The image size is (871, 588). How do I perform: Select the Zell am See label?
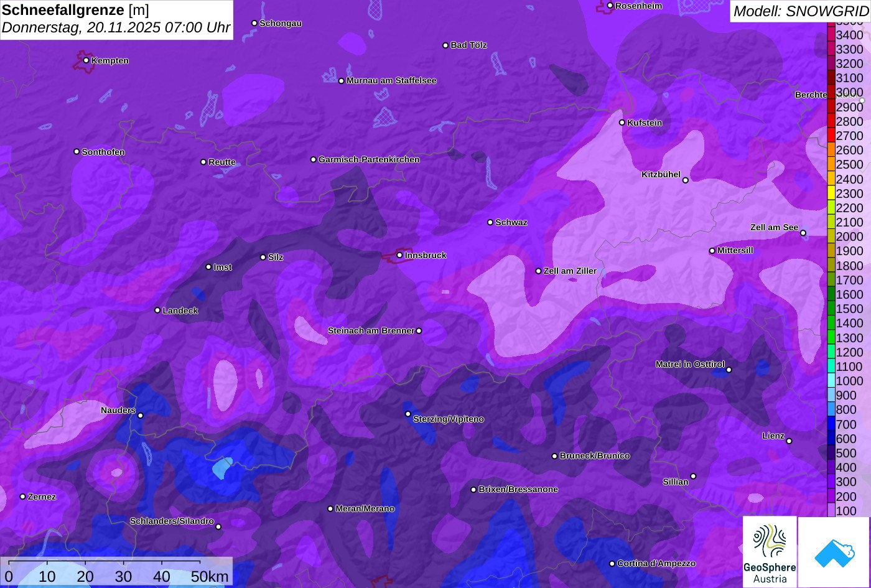774,227
